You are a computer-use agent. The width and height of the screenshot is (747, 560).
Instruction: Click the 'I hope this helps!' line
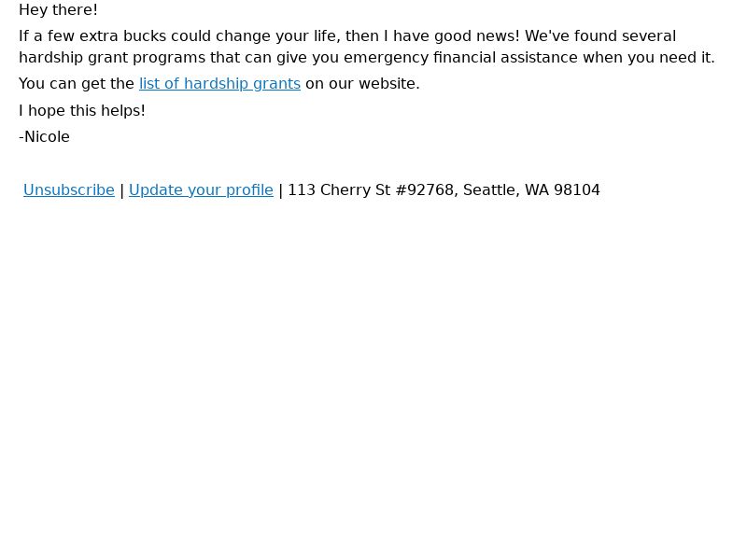pos(82,111)
